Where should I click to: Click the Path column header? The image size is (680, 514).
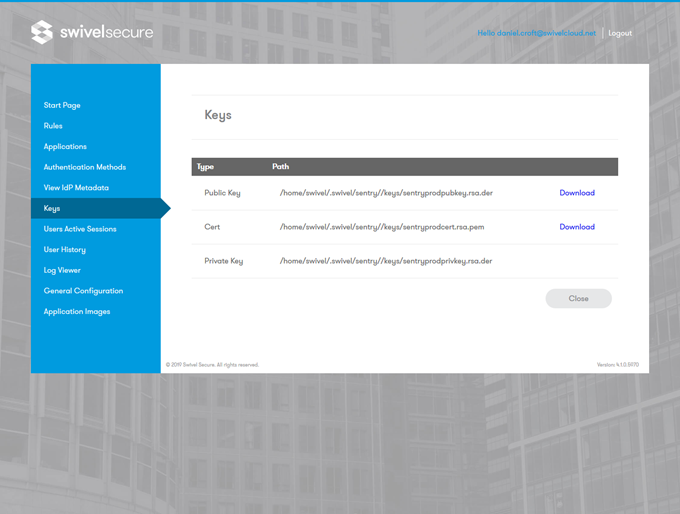point(281,166)
